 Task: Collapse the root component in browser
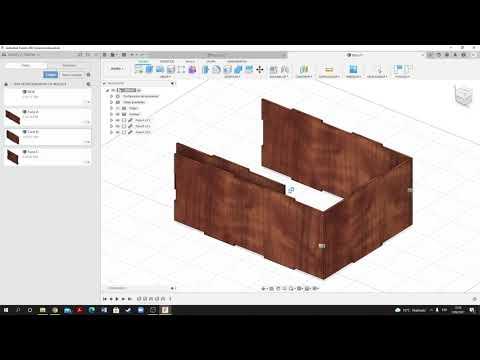[x=107, y=90]
